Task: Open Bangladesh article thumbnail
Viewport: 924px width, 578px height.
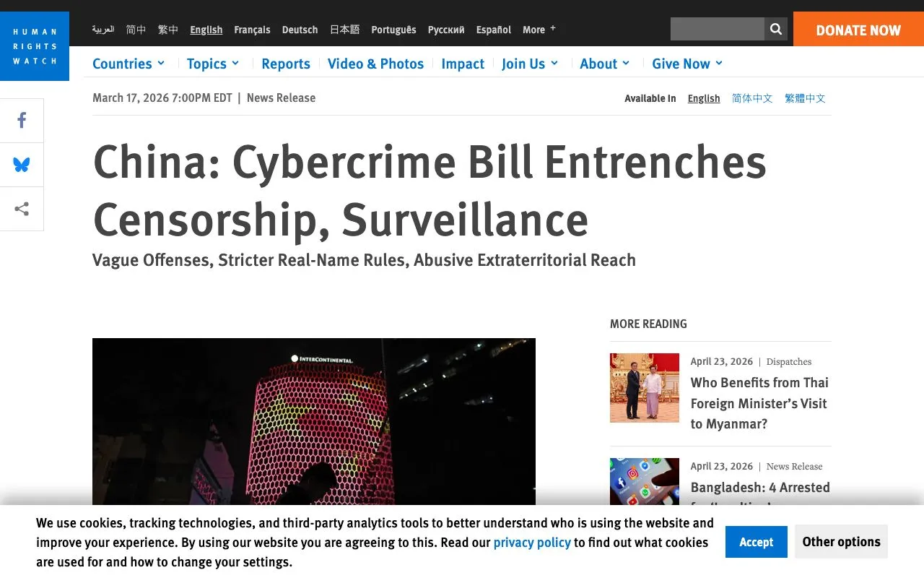Action: pos(645,482)
